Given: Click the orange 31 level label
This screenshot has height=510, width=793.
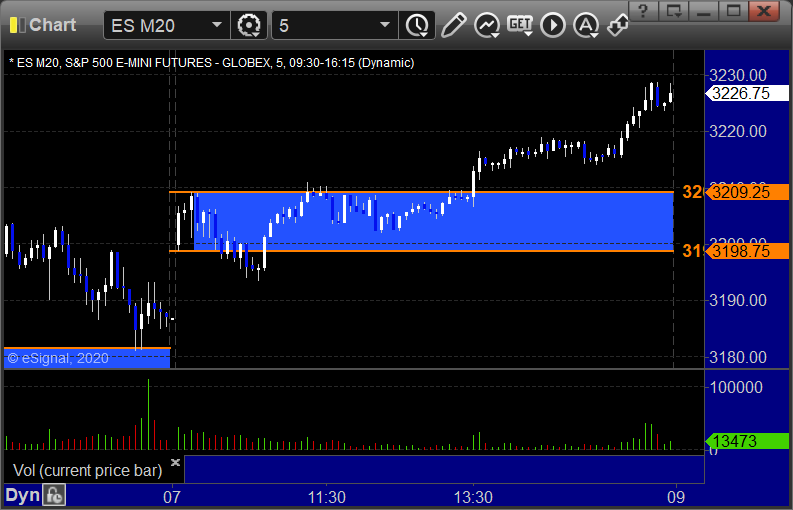Looking at the screenshot, I should 692,251.
